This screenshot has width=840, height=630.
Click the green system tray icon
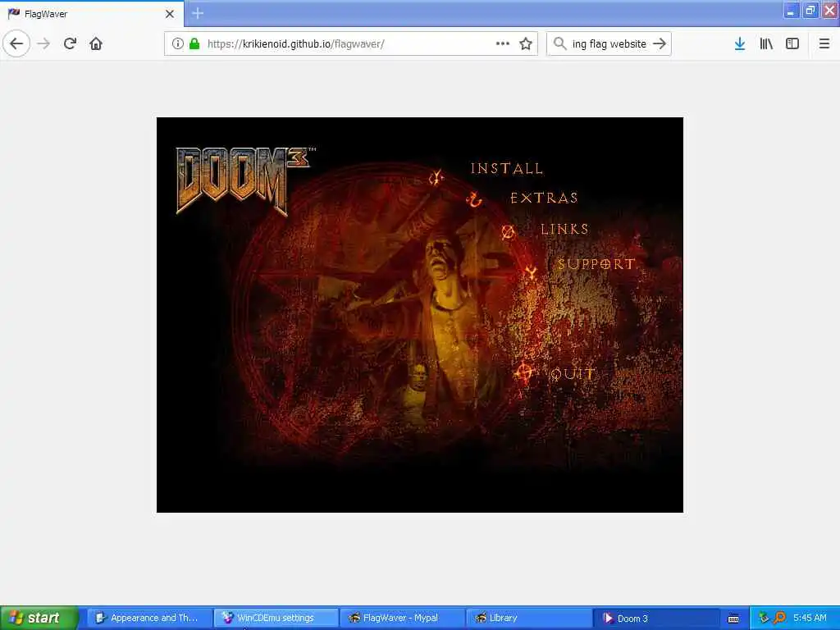pos(764,618)
